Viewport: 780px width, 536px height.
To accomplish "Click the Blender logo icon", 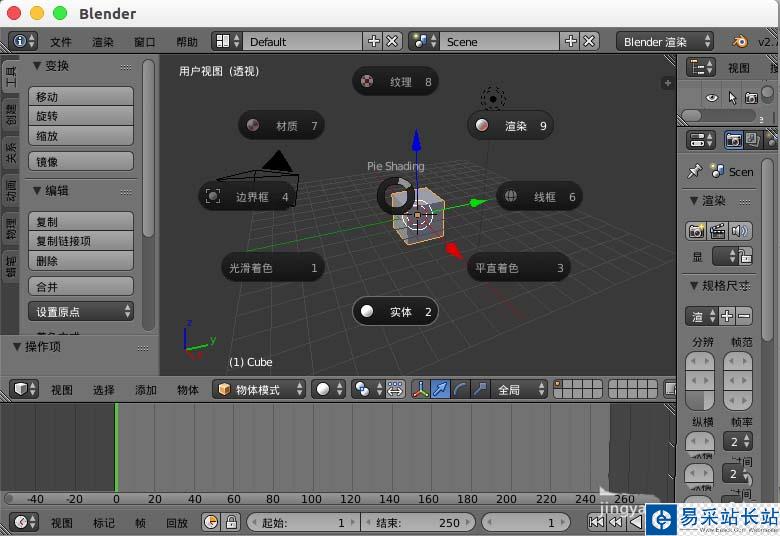I will 739,41.
